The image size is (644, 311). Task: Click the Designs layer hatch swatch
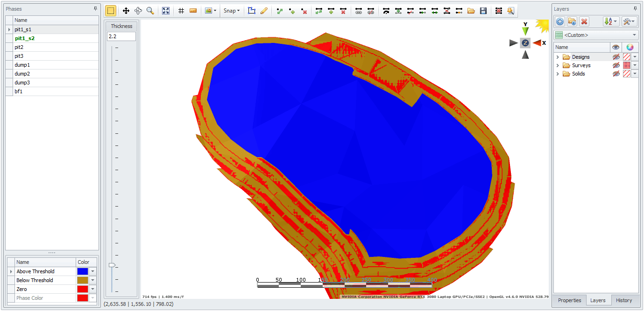click(x=627, y=57)
